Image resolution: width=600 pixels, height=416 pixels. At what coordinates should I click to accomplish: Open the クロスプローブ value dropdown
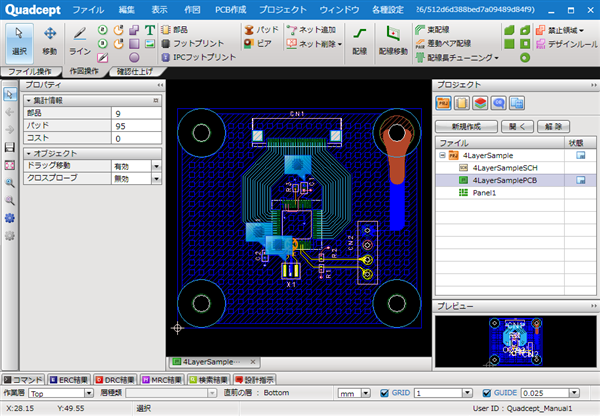tap(156, 178)
